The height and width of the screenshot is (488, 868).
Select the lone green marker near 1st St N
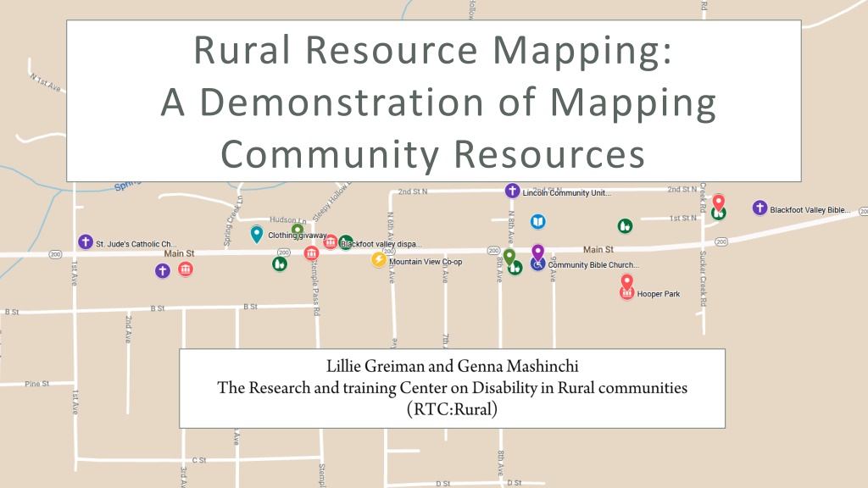click(625, 225)
